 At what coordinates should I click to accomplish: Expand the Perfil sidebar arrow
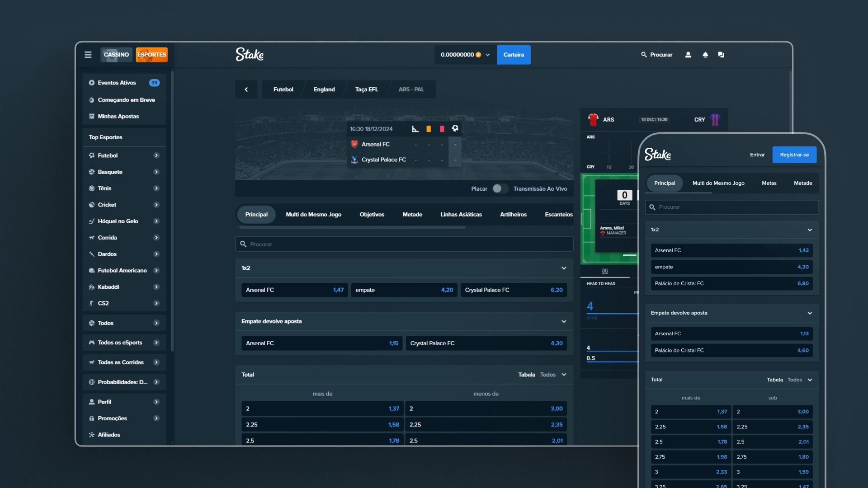tap(156, 402)
